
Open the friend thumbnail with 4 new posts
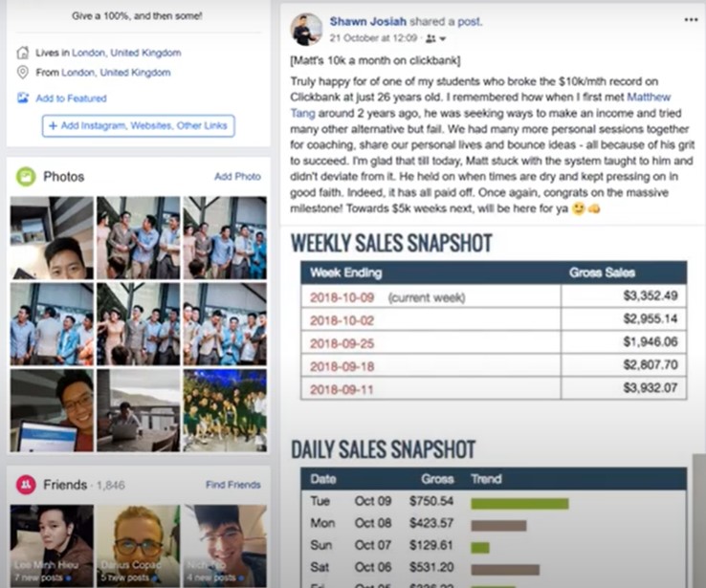[225, 546]
